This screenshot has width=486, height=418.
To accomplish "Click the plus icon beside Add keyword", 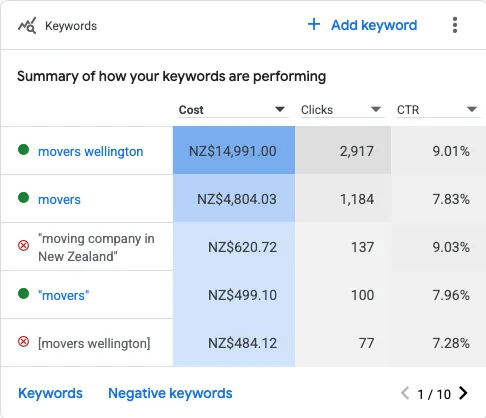I will (x=314, y=24).
